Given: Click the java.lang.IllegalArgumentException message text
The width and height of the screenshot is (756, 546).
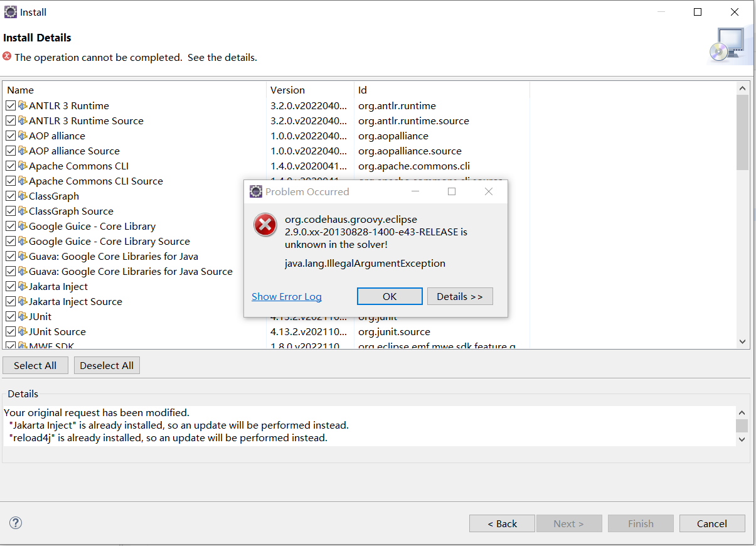Looking at the screenshot, I should [x=365, y=263].
